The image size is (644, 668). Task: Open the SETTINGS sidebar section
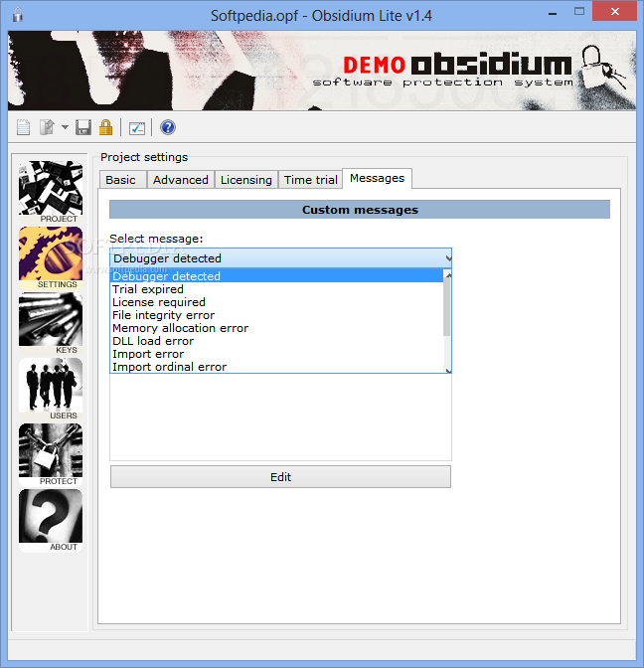point(51,257)
